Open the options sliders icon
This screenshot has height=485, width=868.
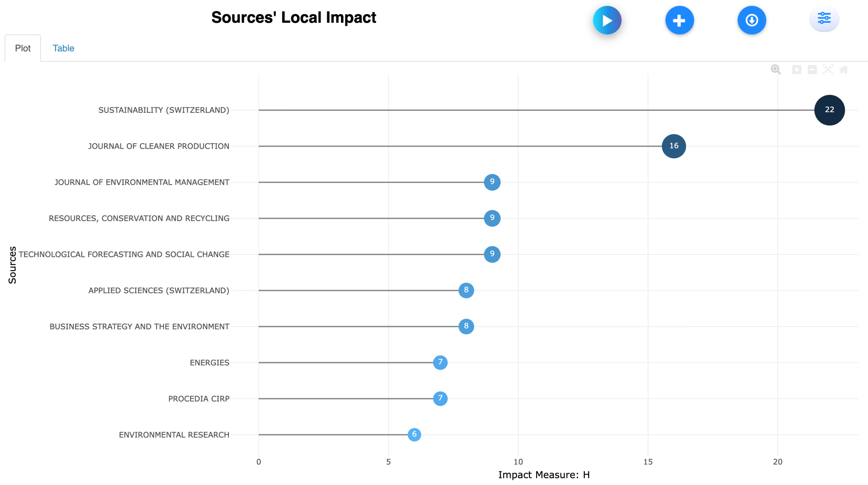[824, 18]
